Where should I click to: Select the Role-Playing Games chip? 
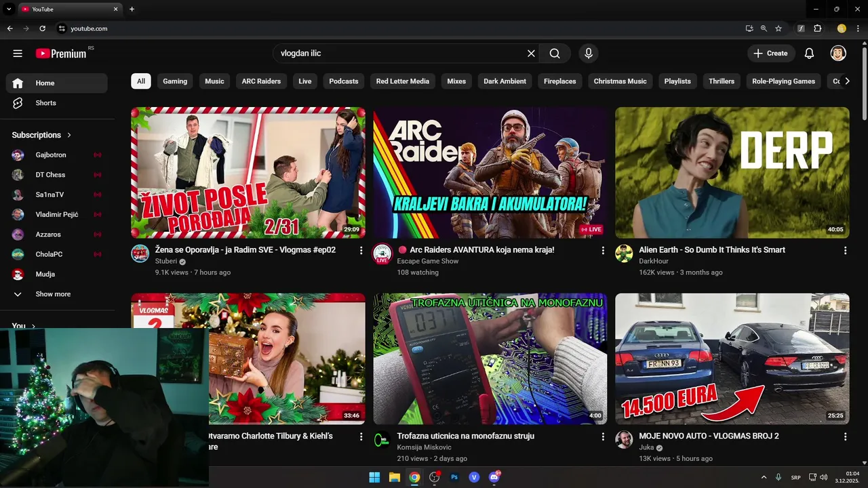coord(783,81)
